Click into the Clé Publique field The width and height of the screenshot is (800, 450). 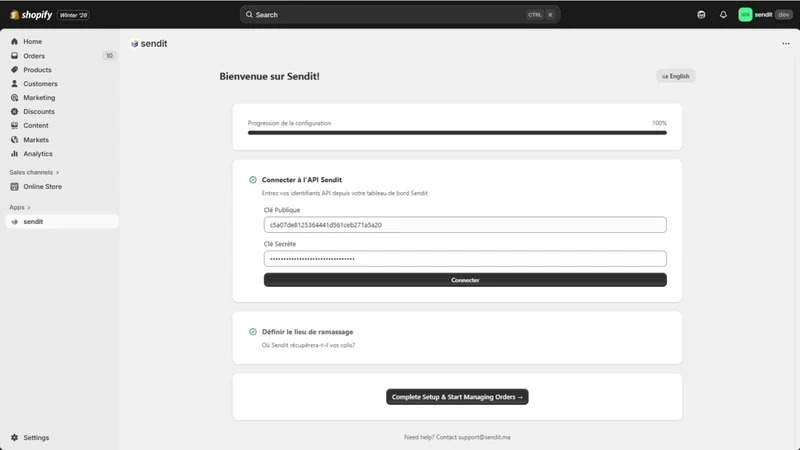465,224
